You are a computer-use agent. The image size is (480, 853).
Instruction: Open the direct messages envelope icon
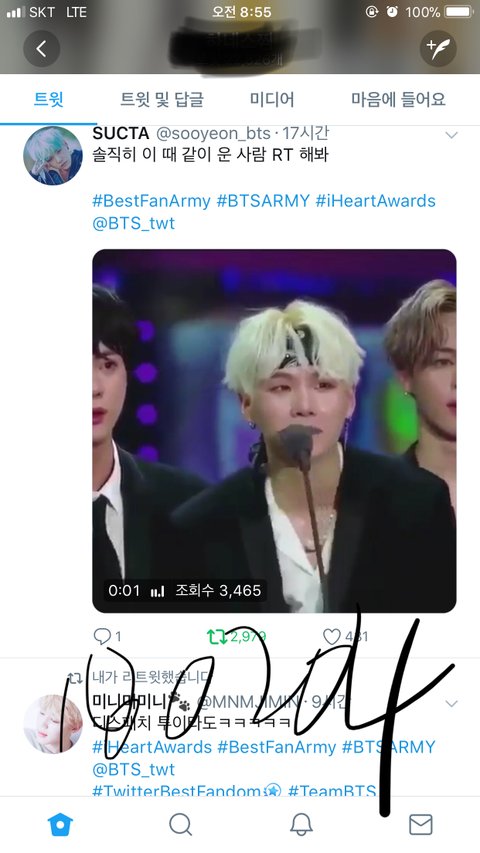[x=421, y=825]
